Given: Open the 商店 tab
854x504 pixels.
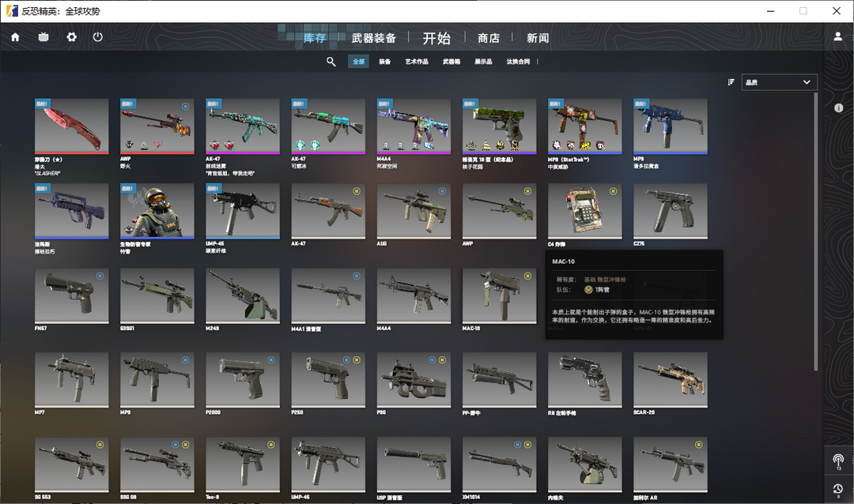Looking at the screenshot, I should tap(489, 38).
